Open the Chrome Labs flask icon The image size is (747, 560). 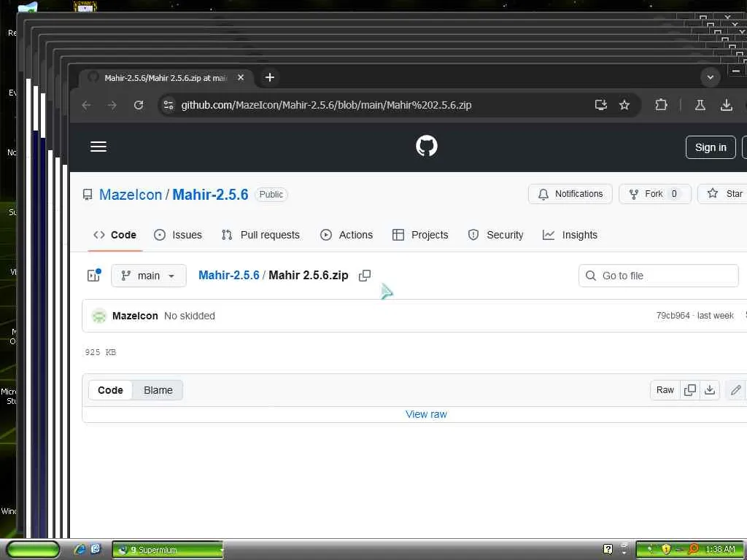pyautogui.click(x=700, y=105)
